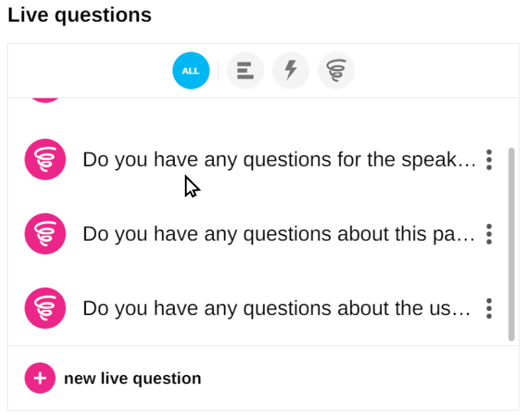The height and width of the screenshot is (420, 526).
Task: Open three-dot menu for the speaker question
Action: pyautogui.click(x=489, y=159)
